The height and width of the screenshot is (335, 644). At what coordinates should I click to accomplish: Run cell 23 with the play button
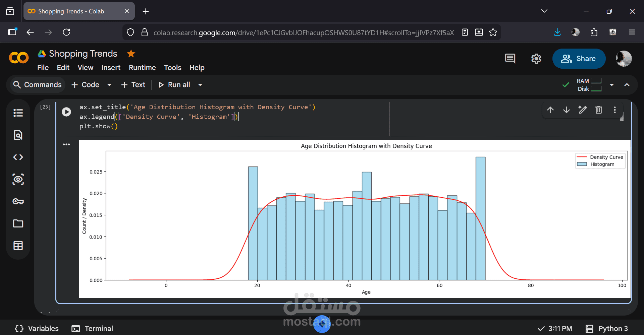(x=66, y=112)
